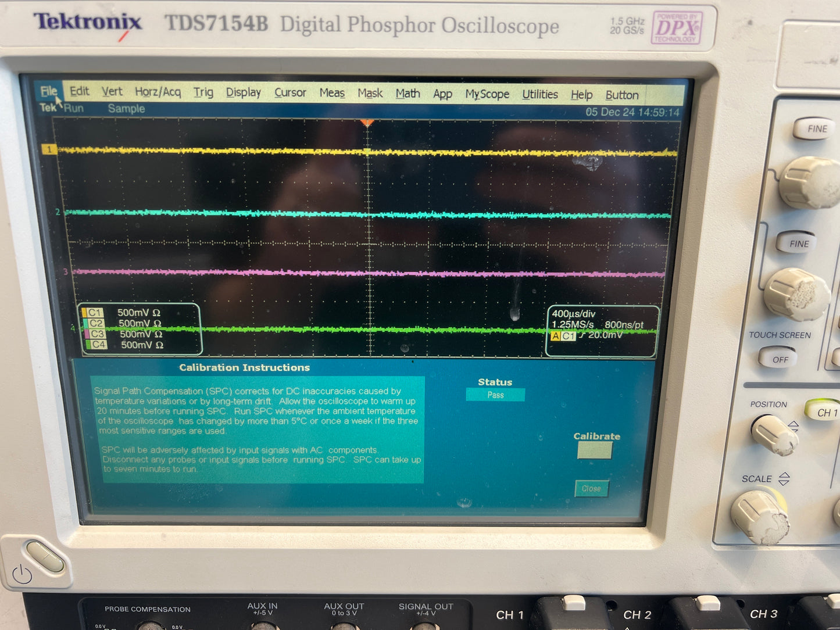Open the Help menu
The image size is (840, 630).
(x=581, y=95)
